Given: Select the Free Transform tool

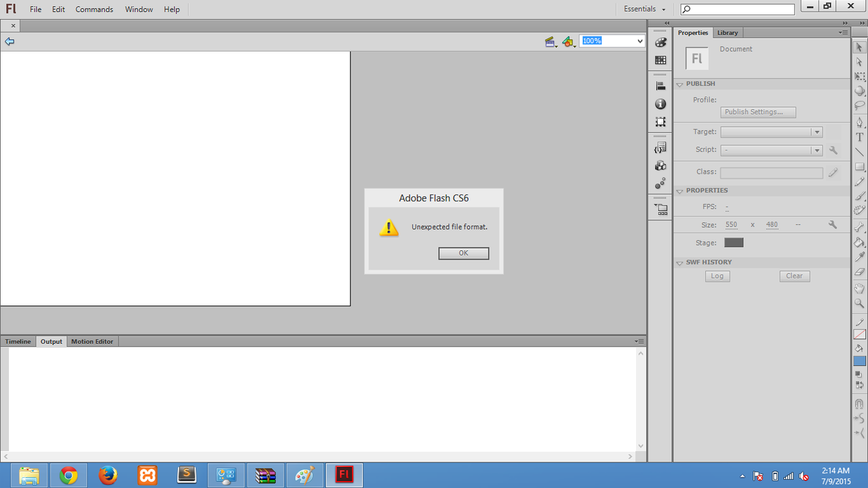Looking at the screenshot, I should click(859, 77).
